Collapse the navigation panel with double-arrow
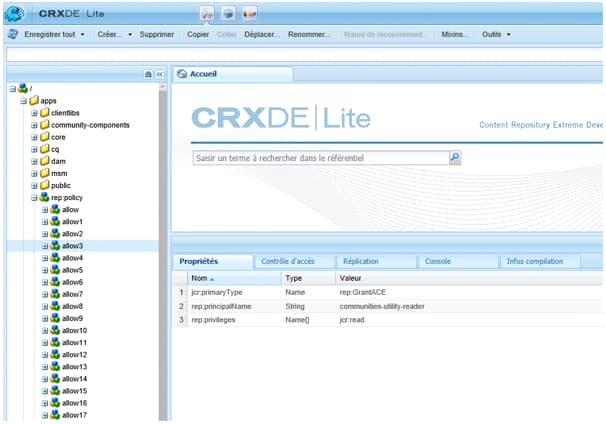606x424 pixels. (x=160, y=74)
